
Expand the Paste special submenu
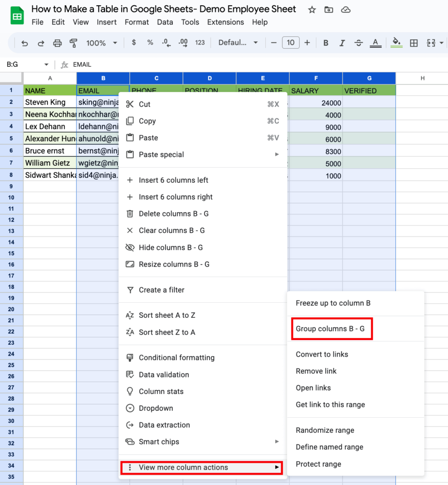click(x=203, y=154)
